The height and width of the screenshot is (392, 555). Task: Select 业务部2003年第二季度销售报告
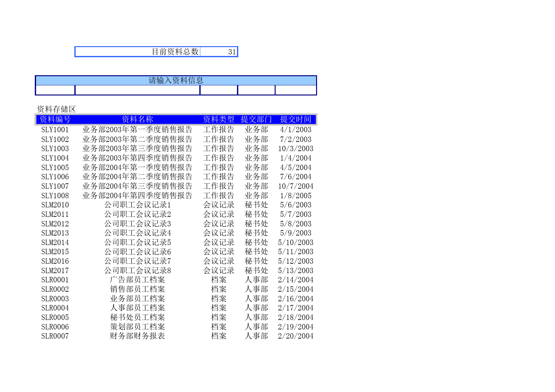(138, 139)
